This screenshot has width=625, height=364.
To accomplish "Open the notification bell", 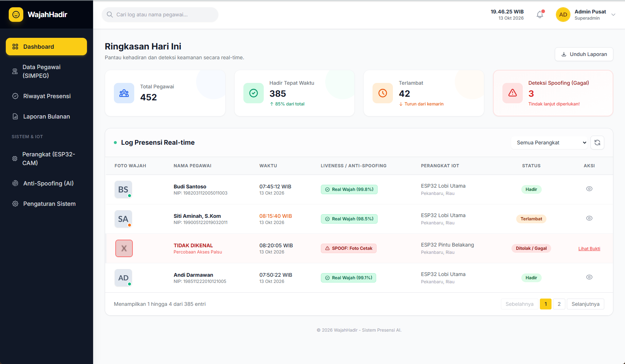I will click(x=540, y=15).
